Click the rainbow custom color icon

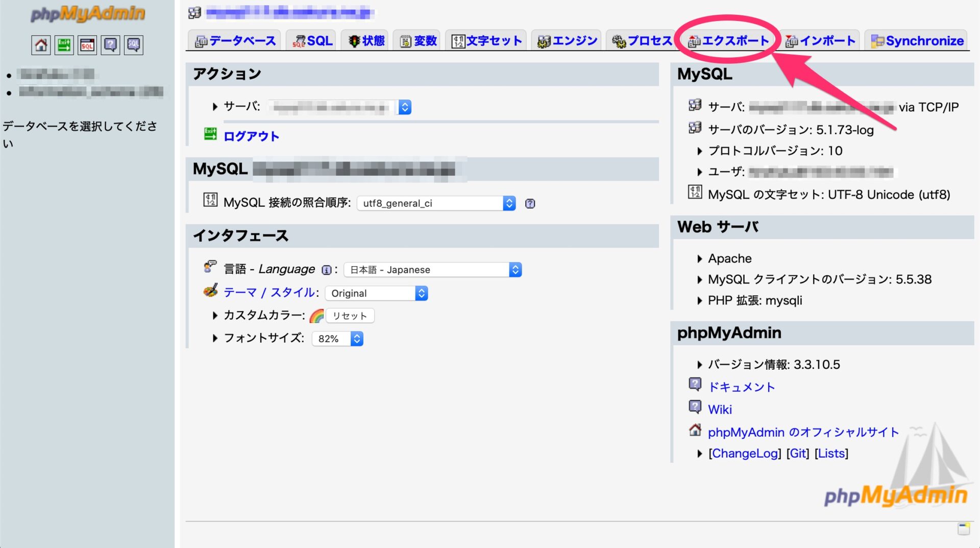tap(316, 316)
